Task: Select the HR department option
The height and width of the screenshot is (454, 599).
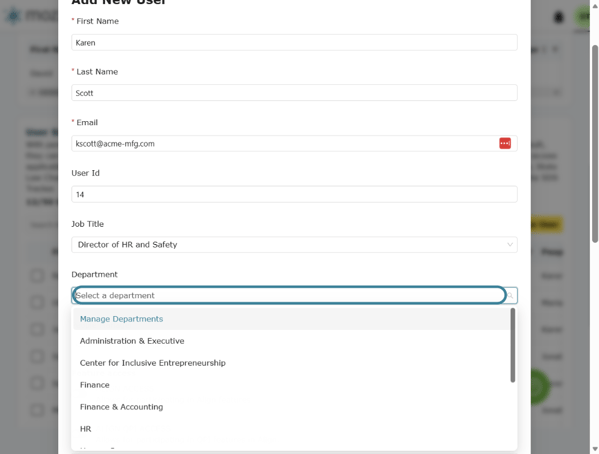Action: 85,429
